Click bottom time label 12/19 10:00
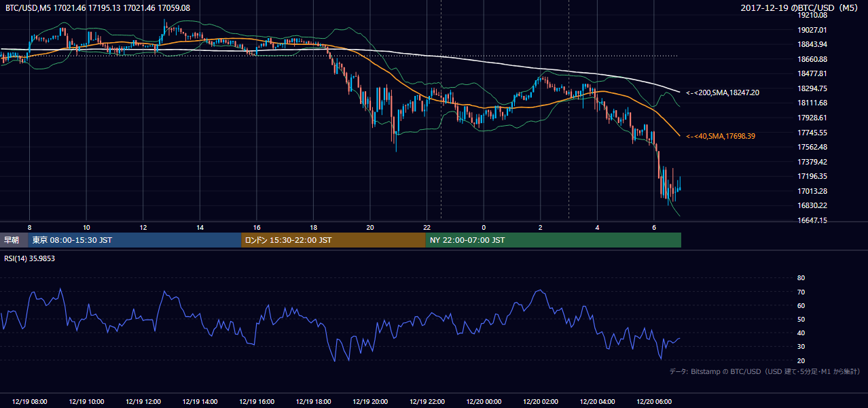 (x=86, y=402)
